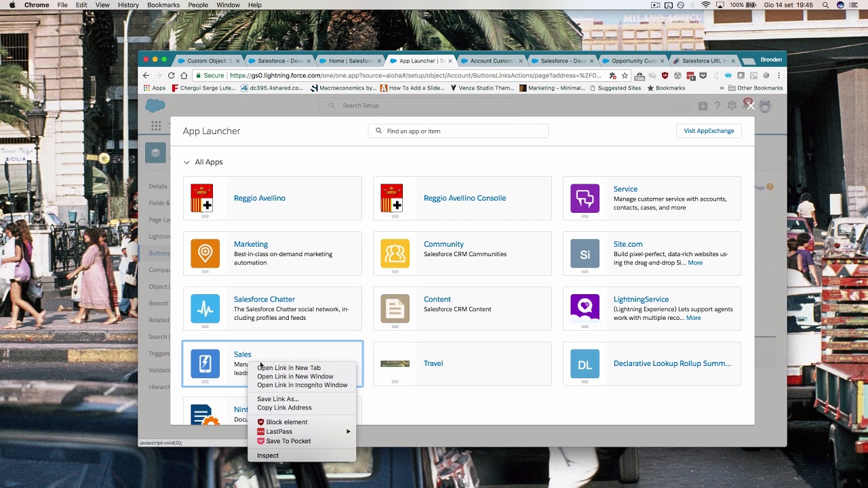
Task: Click the Find an app or item field
Action: 458,131
